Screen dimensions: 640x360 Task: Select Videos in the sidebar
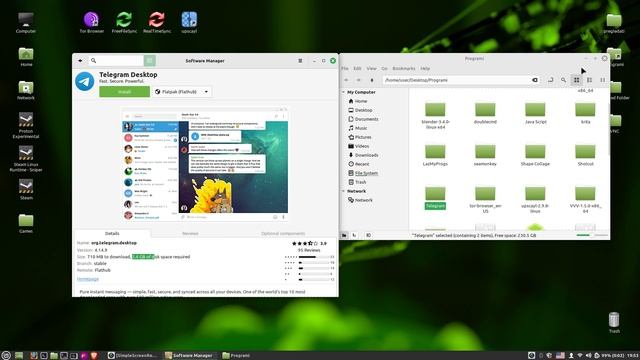pyautogui.click(x=362, y=146)
